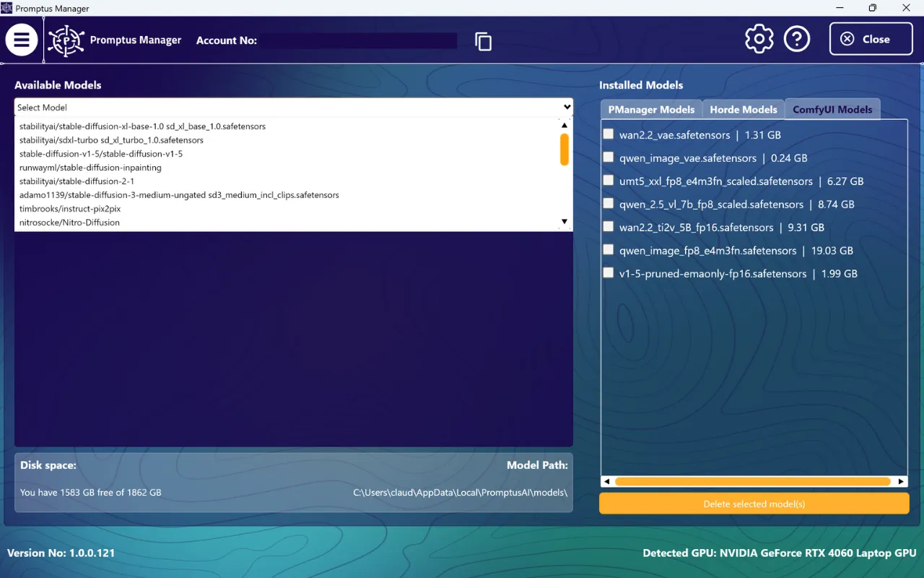The image size is (924, 578).
Task: Switch to PManager Models tab
Action: [651, 109]
